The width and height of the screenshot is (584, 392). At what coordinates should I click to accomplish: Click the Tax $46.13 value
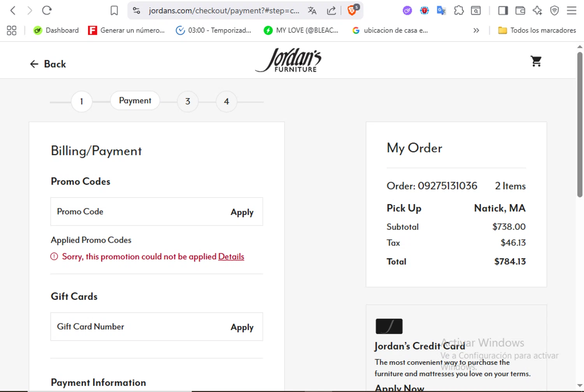[513, 243]
